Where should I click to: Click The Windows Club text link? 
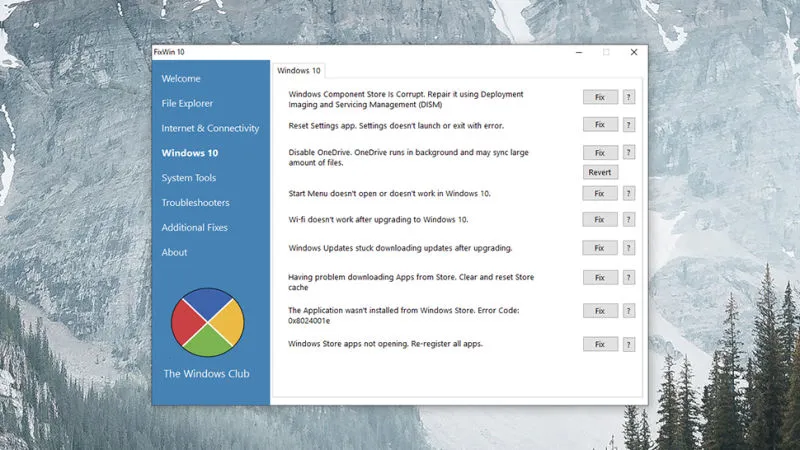tap(206, 374)
